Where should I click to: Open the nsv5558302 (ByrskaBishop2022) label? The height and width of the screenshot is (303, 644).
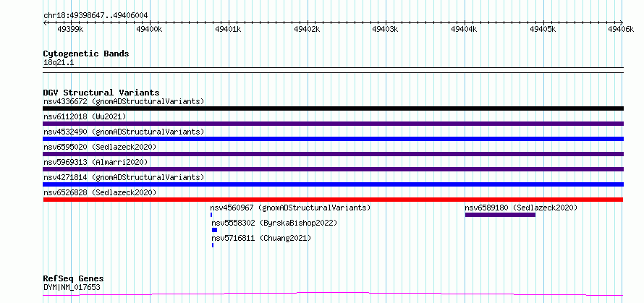coord(274,223)
